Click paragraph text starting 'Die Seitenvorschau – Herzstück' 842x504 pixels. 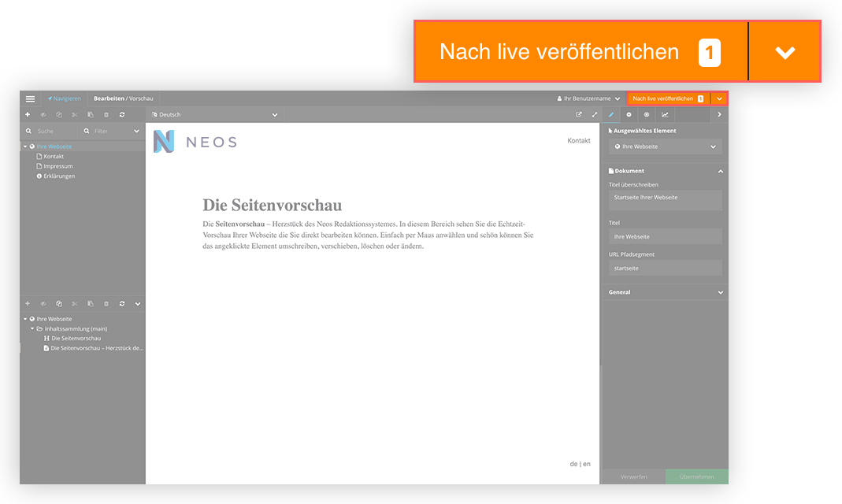click(x=368, y=235)
